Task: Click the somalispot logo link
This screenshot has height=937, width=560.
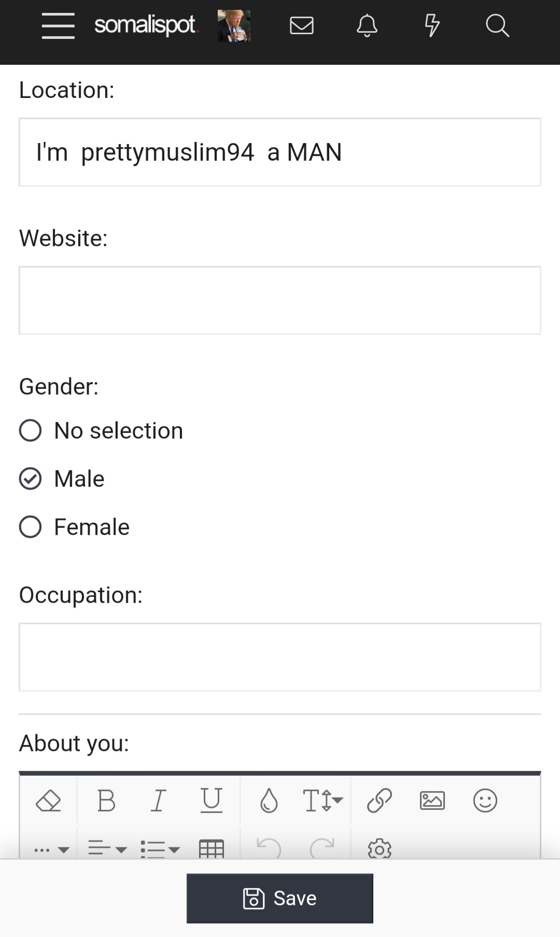Action: 146,25
